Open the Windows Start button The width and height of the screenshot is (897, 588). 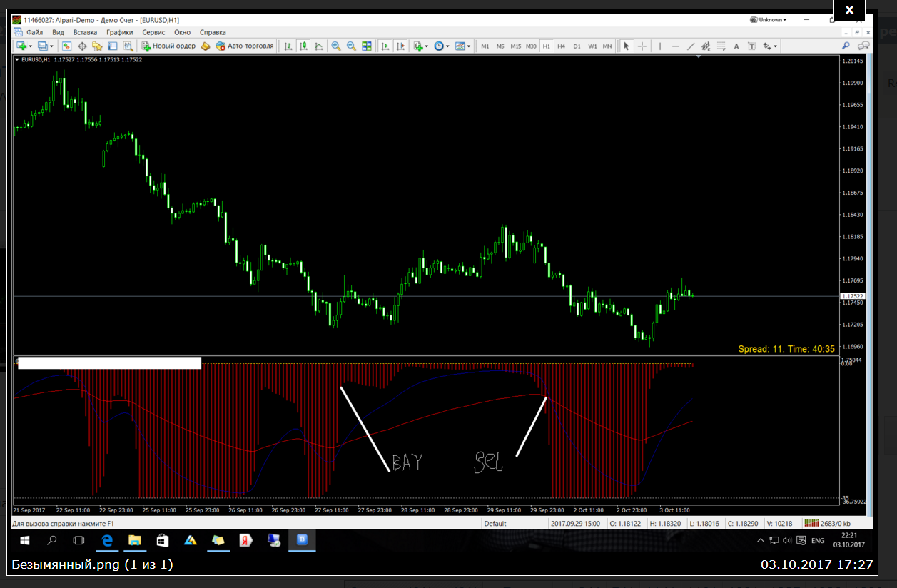24,540
